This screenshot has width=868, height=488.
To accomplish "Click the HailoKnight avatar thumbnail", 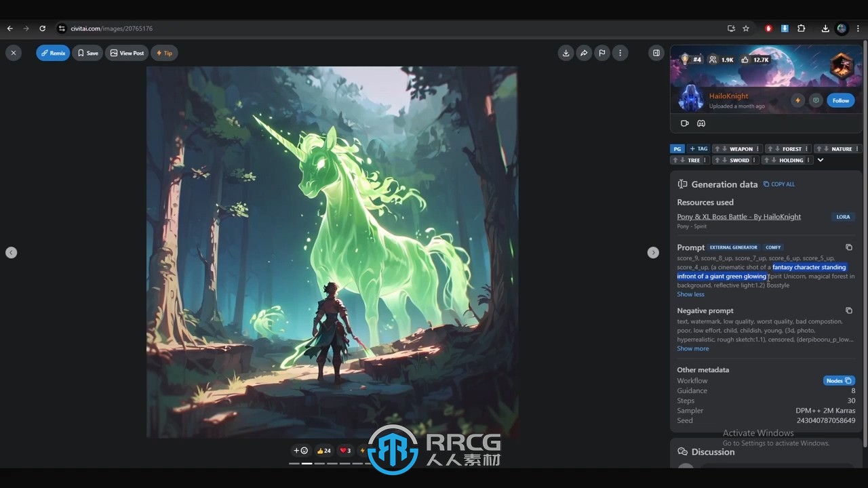I will (x=690, y=98).
